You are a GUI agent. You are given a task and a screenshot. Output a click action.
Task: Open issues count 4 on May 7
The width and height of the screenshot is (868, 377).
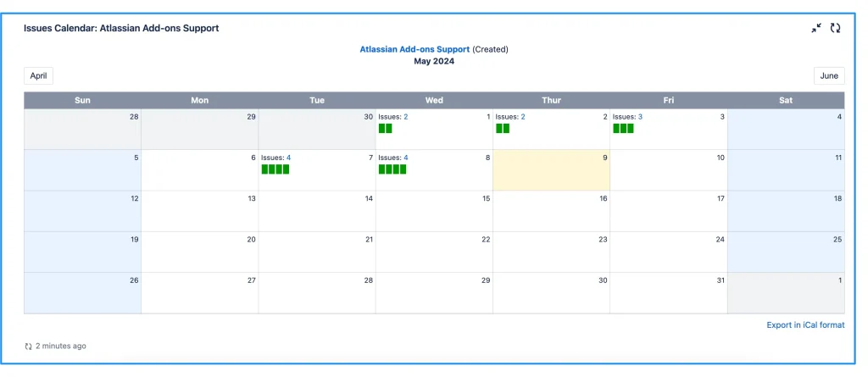tap(288, 158)
